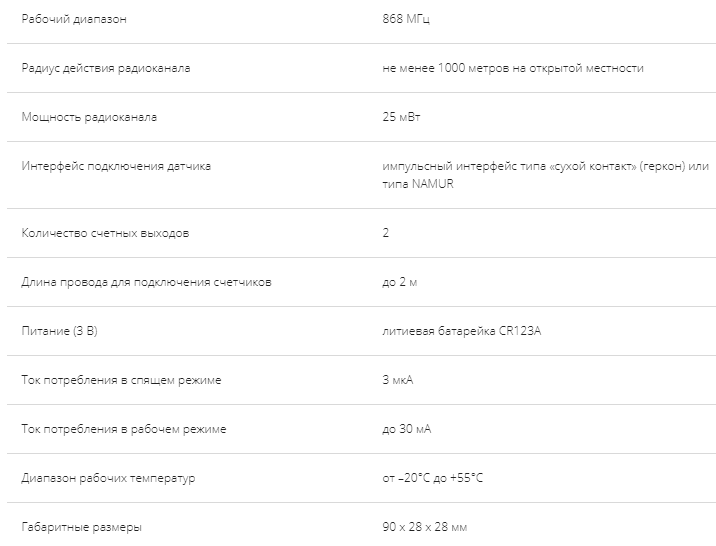716x546 pixels.
Task: Click 'Ток потребления в рабочем режиме' label
Action: click(x=124, y=429)
